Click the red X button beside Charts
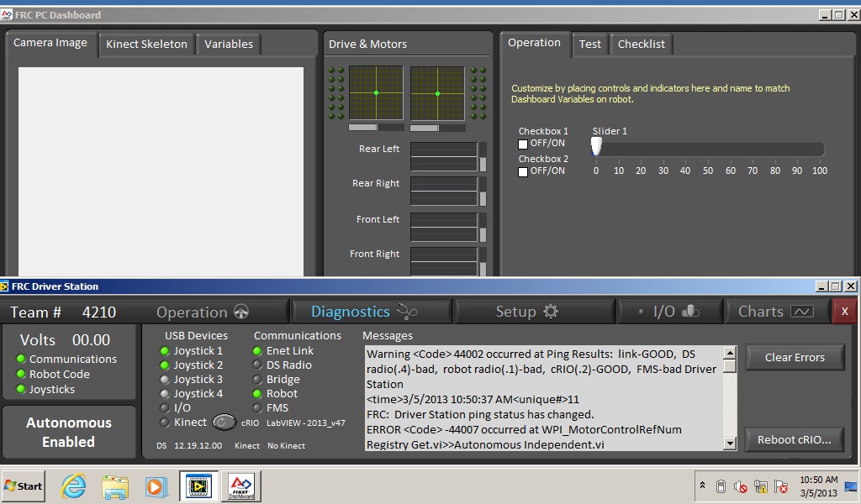This screenshot has height=504, width=861. click(845, 312)
